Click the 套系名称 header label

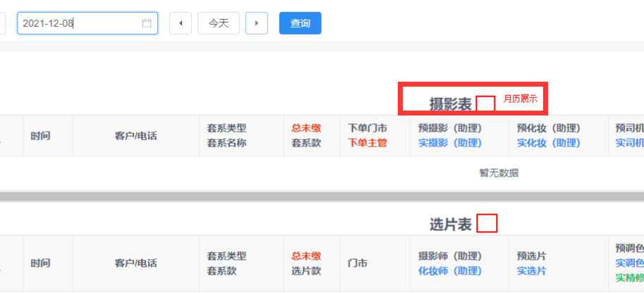[226, 143]
